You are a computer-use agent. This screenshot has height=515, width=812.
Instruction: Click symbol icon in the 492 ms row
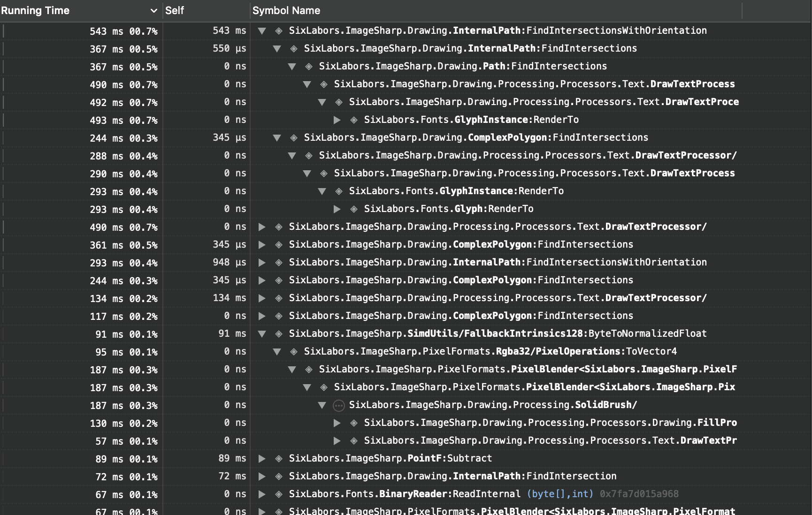pos(339,102)
